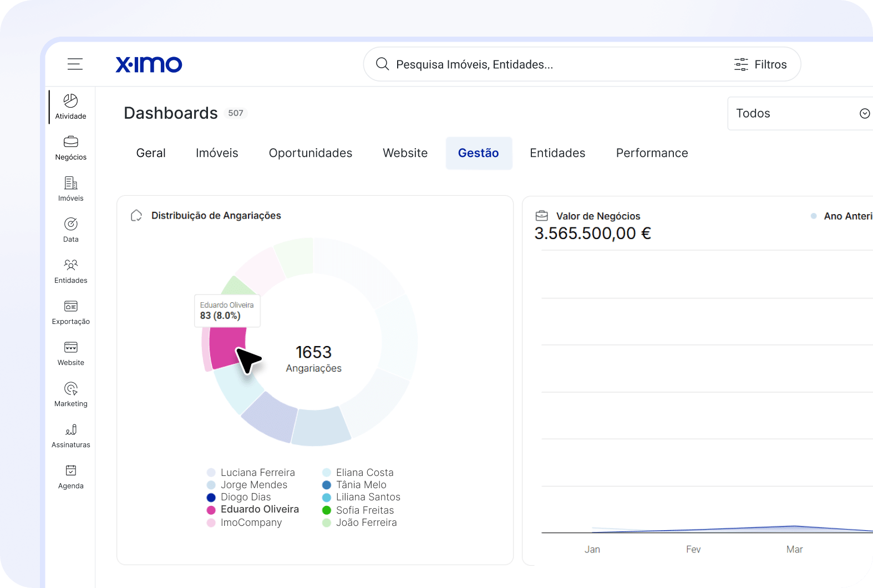Click the 1653 Angariações total

(314, 359)
